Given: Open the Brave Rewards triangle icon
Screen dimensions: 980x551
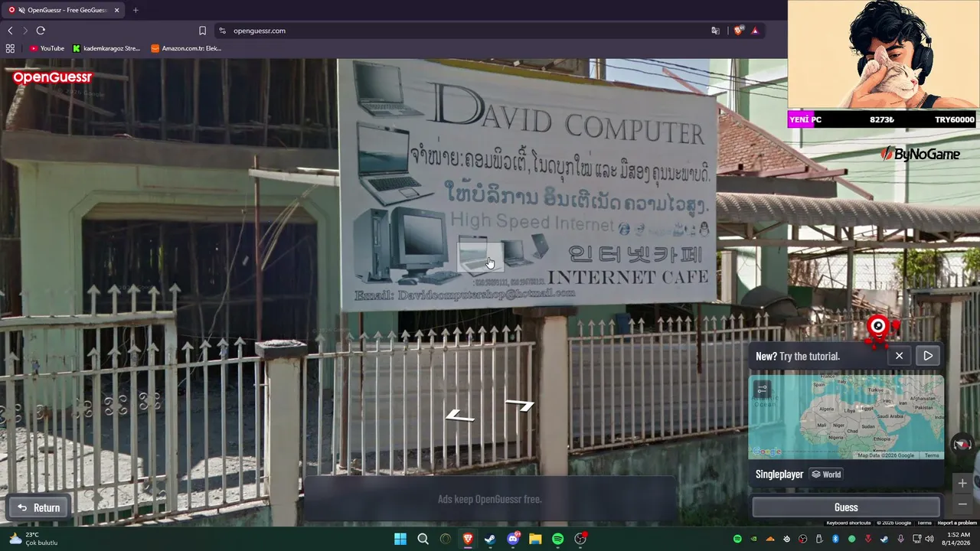Looking at the screenshot, I should (x=755, y=31).
